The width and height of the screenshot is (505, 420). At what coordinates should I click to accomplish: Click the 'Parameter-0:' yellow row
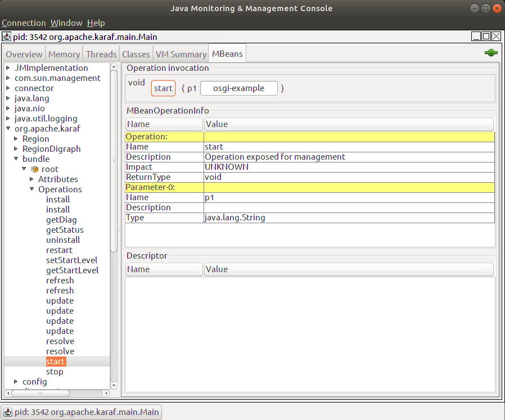point(310,187)
